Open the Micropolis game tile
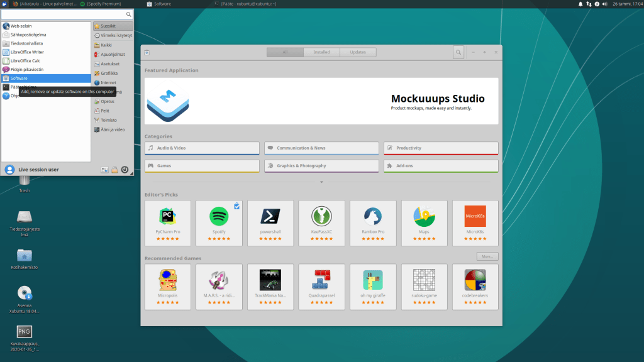The width and height of the screenshot is (644, 362). pos(167,286)
